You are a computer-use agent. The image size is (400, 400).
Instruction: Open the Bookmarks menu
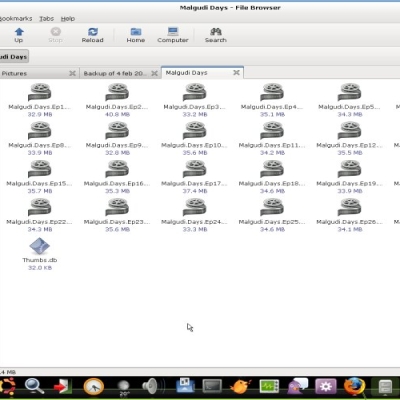point(15,19)
